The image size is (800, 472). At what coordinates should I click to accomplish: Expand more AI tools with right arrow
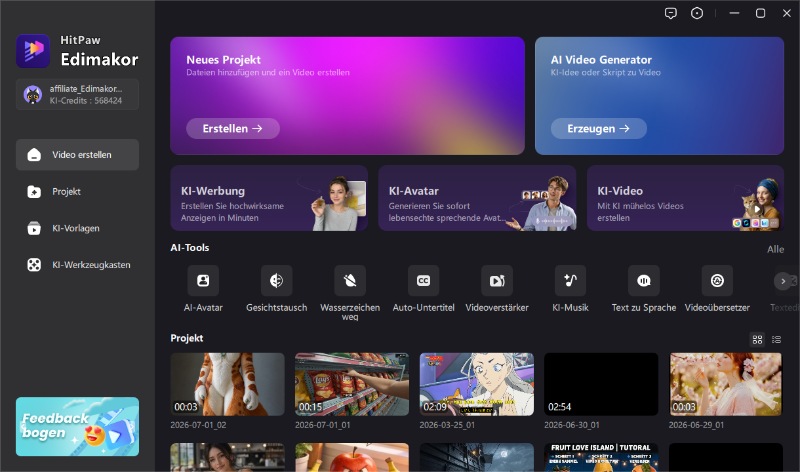point(783,281)
